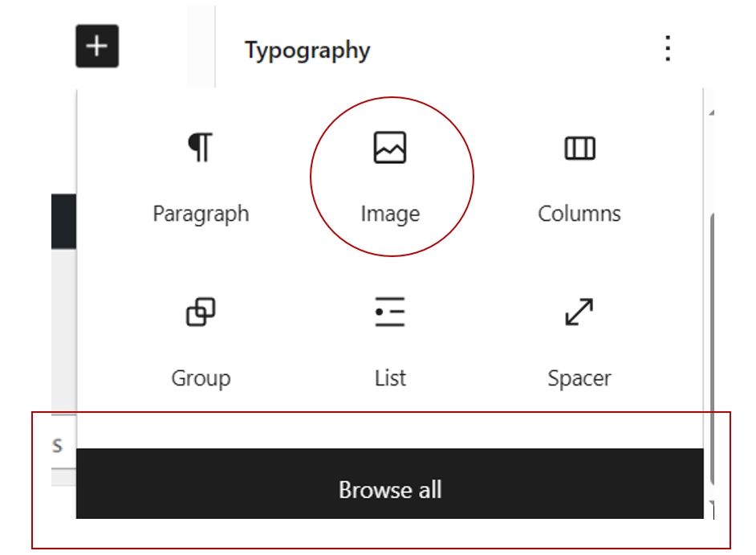This screenshot has width=756, height=555.
Task: Click the scrollbar down arrow
Action: (712, 504)
